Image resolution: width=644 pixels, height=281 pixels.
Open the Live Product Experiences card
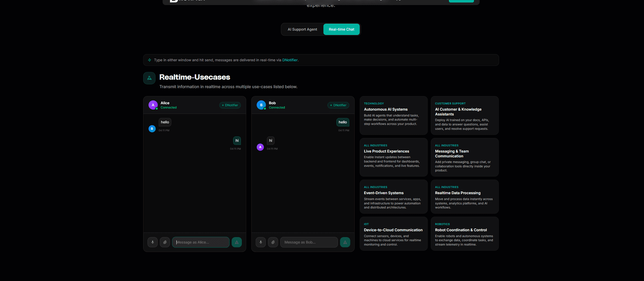click(x=393, y=157)
